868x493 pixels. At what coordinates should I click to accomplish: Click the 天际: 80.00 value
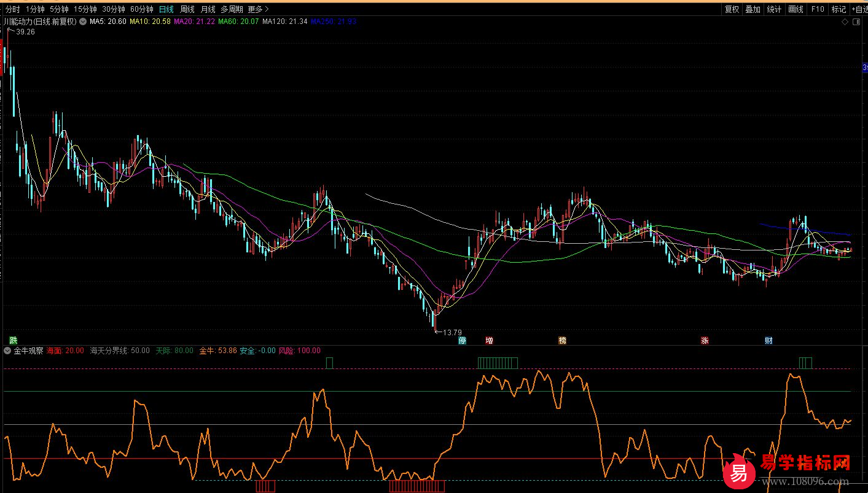click(x=174, y=351)
